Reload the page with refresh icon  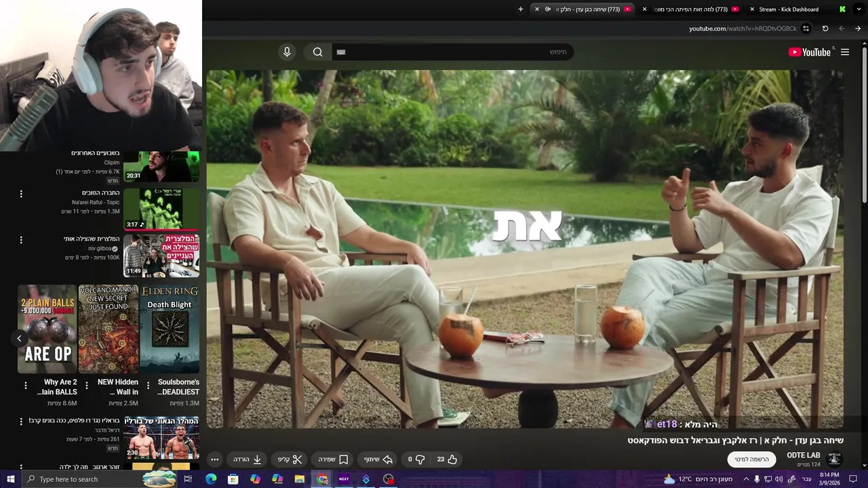(825, 28)
